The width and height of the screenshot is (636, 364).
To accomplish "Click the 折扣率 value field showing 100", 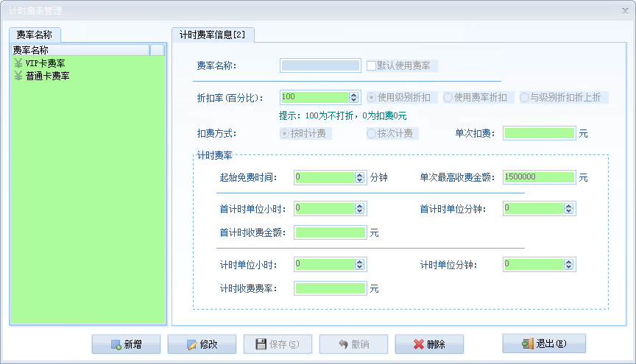I will [314, 97].
